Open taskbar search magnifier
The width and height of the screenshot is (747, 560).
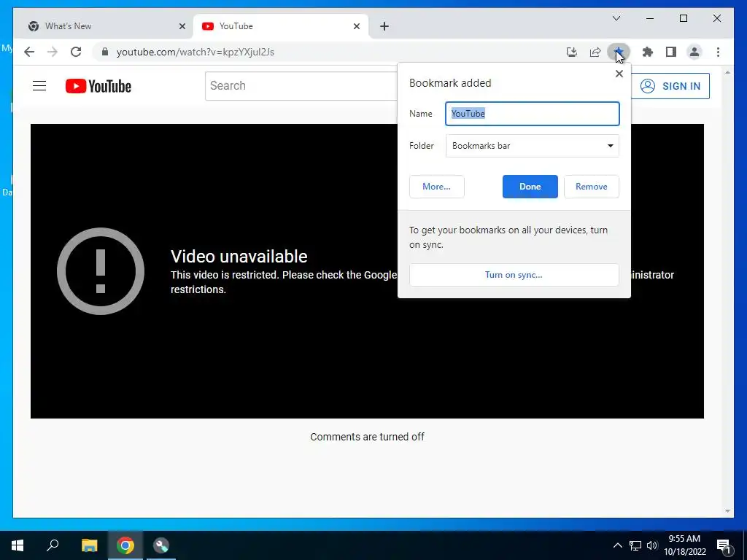click(x=53, y=545)
